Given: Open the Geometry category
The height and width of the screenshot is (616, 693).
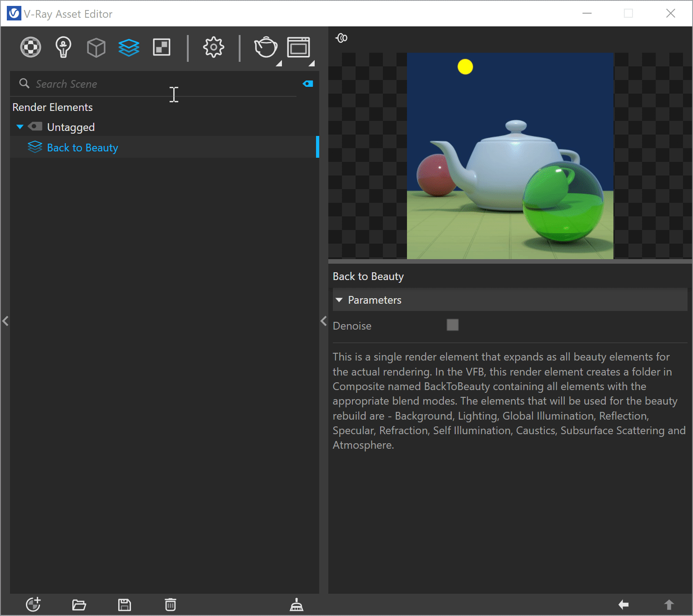Looking at the screenshot, I should 96,47.
